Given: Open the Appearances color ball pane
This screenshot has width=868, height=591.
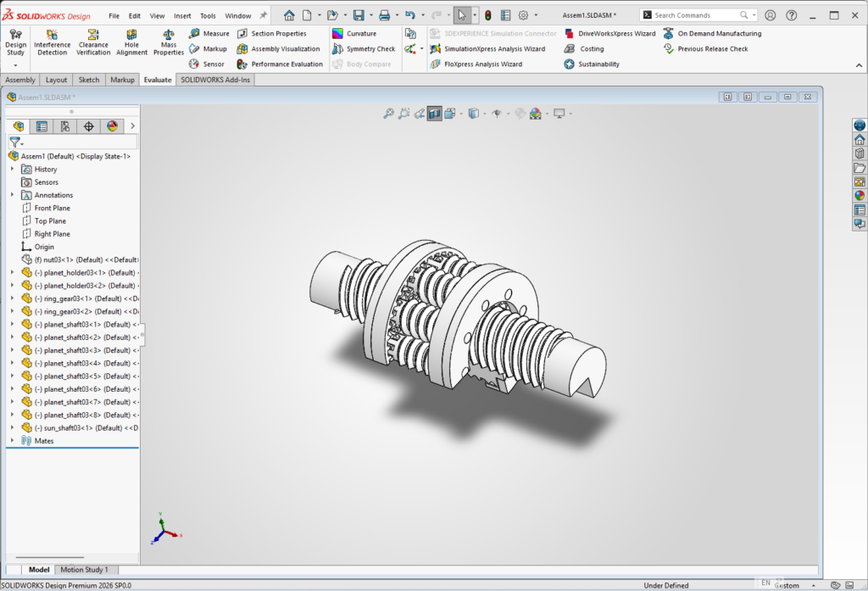Looking at the screenshot, I should [x=860, y=196].
